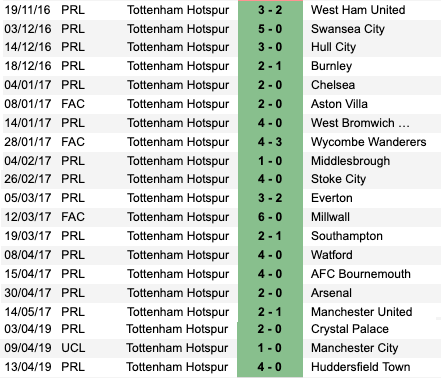Open Tottenham Hotspur in the Southampton row
This screenshot has height=378, width=441.
[178, 236]
